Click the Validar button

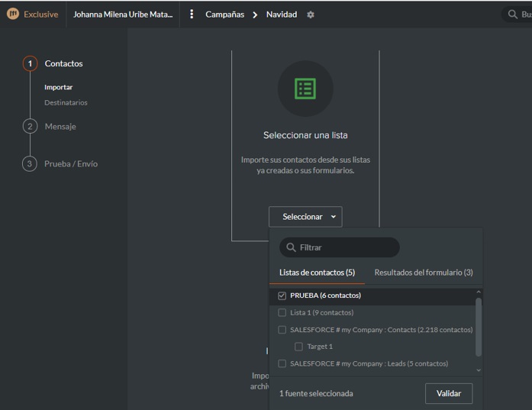point(448,393)
